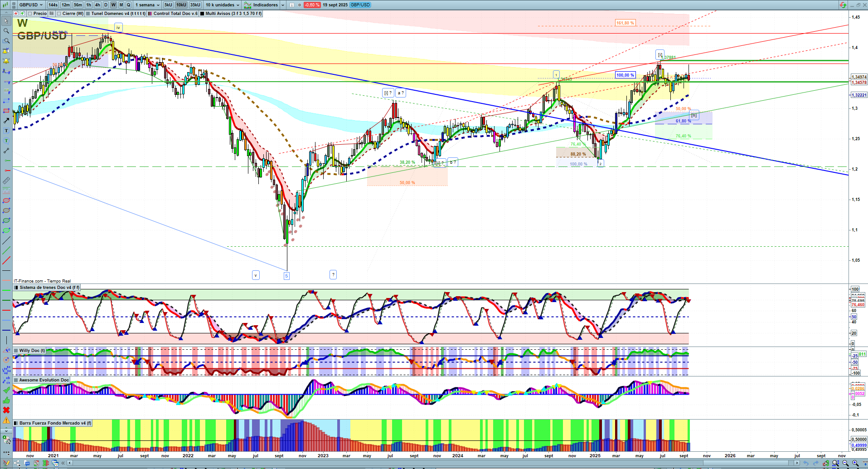Switch to the 1h timeframe
Image resolution: width=868 pixels, height=469 pixels.
point(88,5)
